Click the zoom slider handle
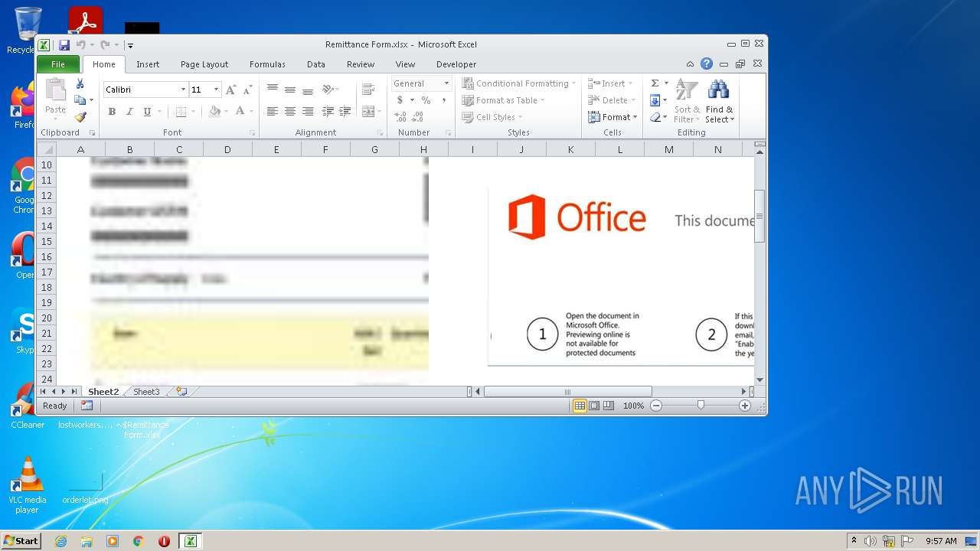The height and width of the screenshot is (551, 980). [x=701, y=406]
